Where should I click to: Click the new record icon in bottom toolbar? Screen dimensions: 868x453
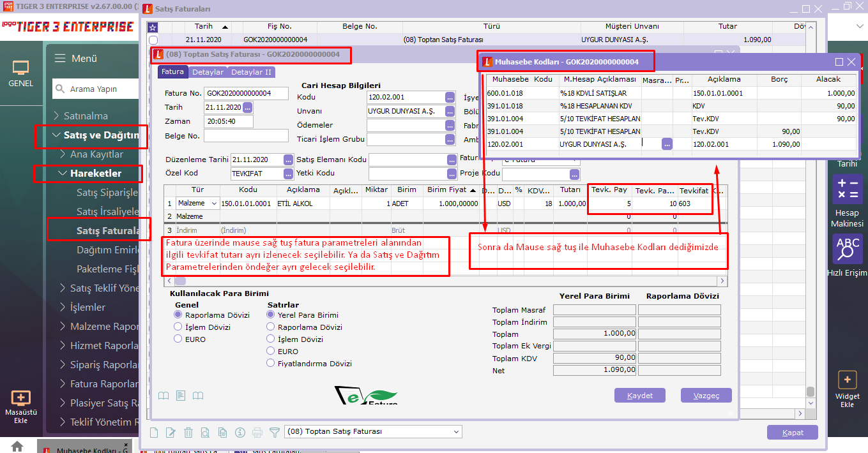tap(154, 432)
